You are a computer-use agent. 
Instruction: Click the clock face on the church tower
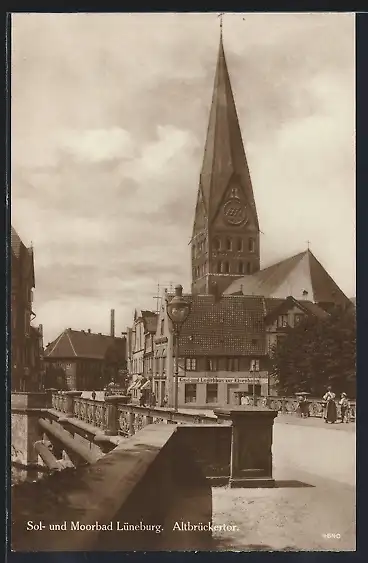[235, 212]
